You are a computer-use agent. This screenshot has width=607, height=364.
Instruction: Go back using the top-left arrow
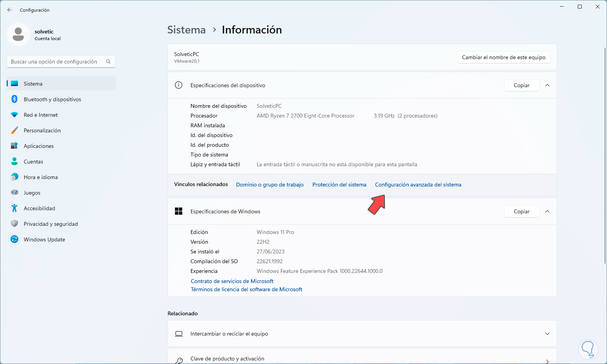(10, 10)
